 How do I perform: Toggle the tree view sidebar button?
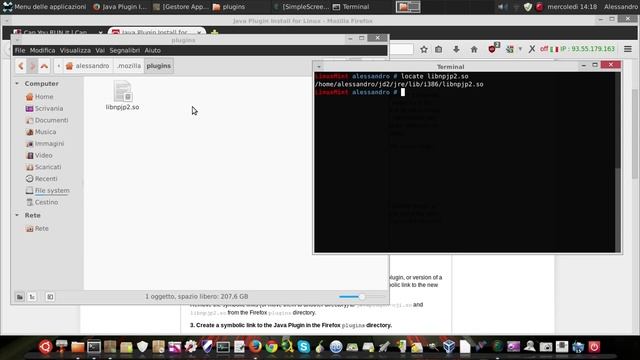tap(32, 297)
